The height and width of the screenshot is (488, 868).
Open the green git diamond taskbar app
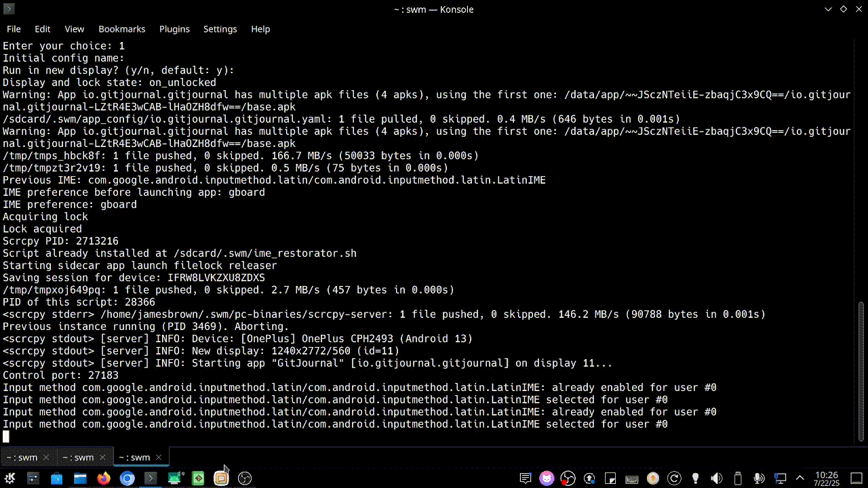[198, 479]
